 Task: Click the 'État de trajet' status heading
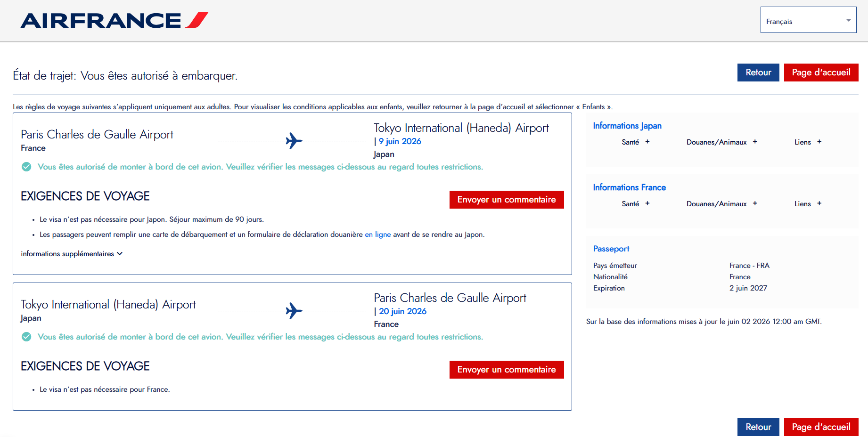pos(125,76)
